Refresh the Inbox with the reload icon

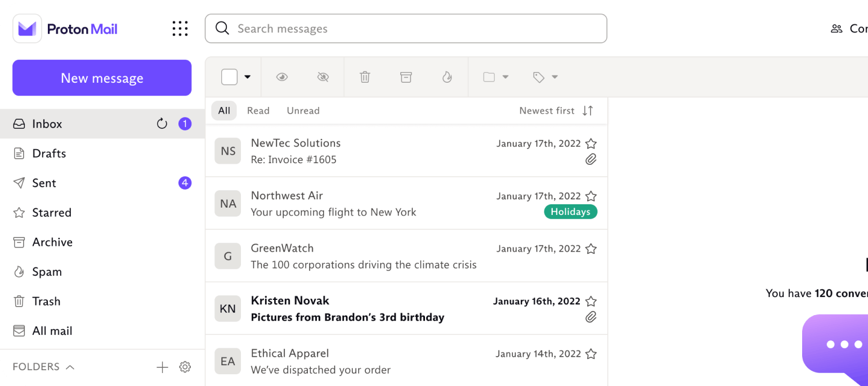tap(162, 124)
